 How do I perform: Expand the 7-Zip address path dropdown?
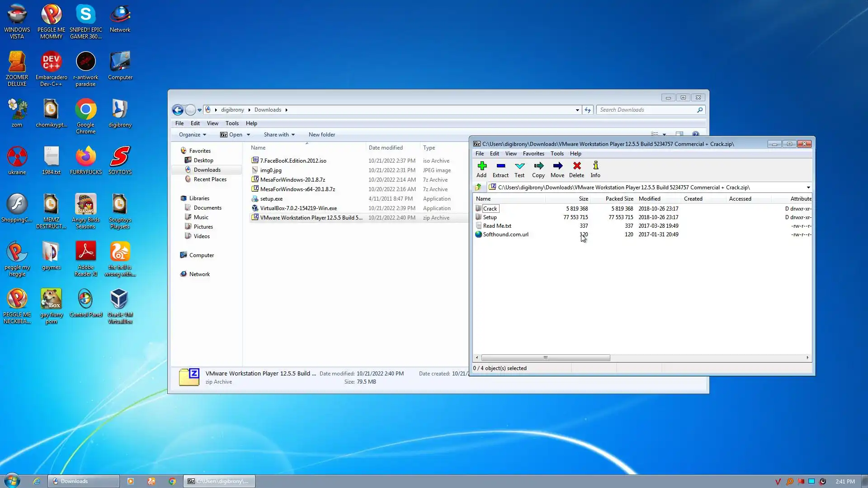pos(808,188)
